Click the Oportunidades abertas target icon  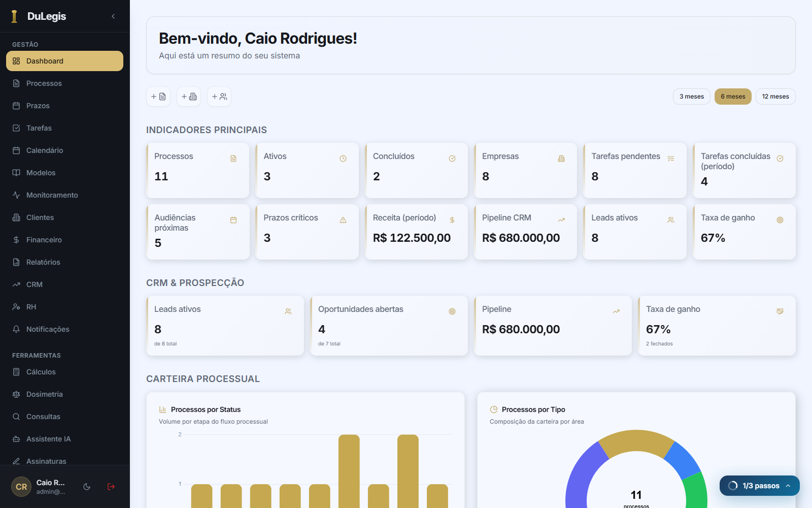click(x=452, y=311)
